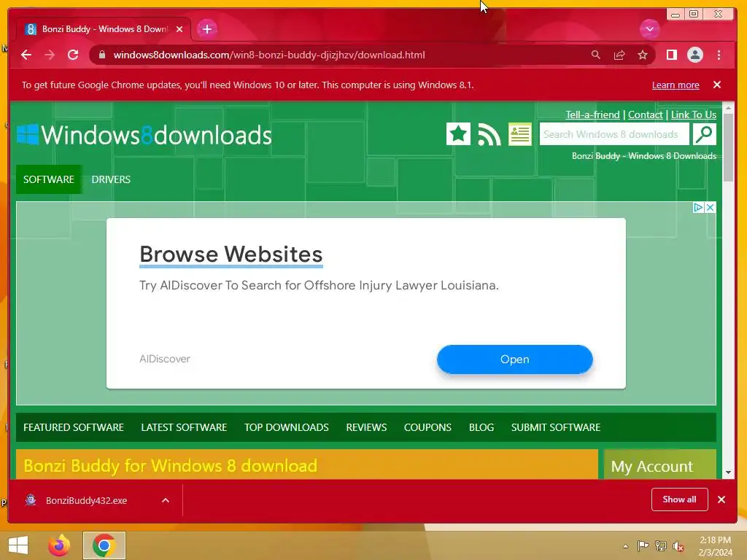Click page scrollbar down arrow
This screenshot has height=560, width=747.
coord(728,472)
